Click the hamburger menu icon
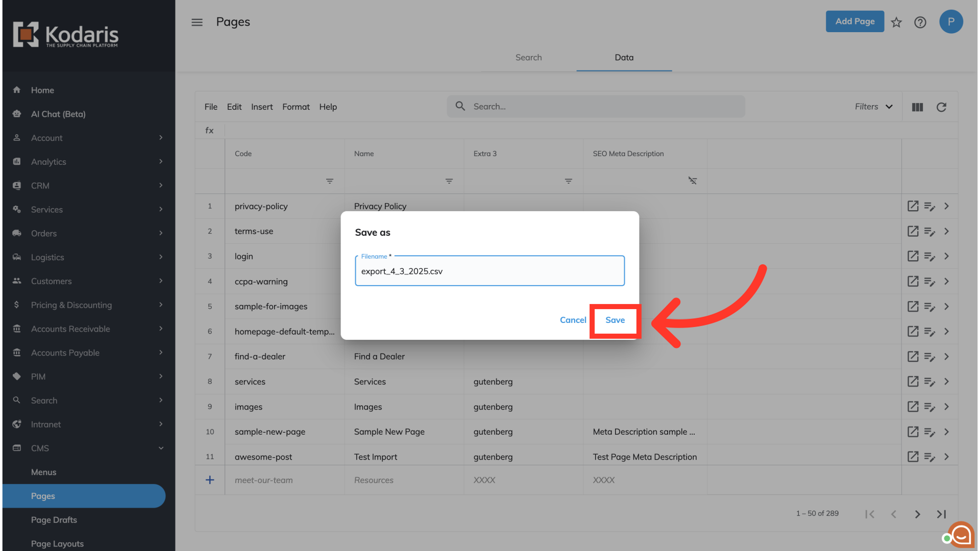 197,22
